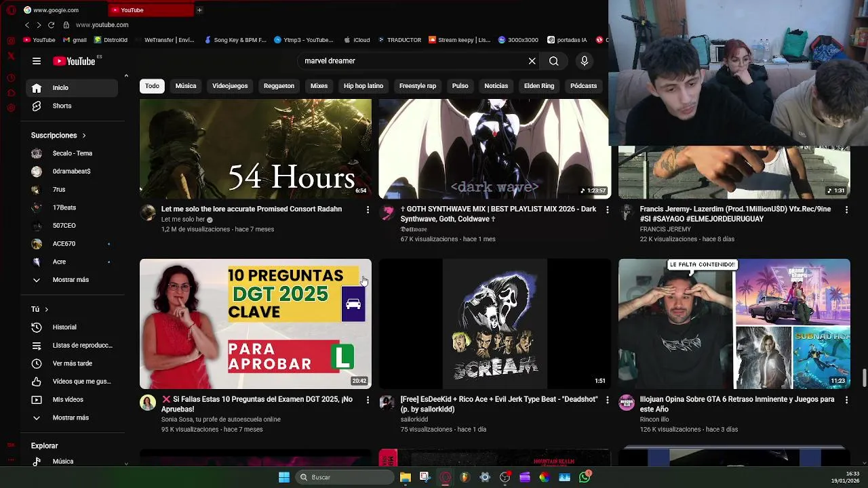Open the iCloud bookmark
This screenshot has height=488, width=868.
tap(357, 40)
